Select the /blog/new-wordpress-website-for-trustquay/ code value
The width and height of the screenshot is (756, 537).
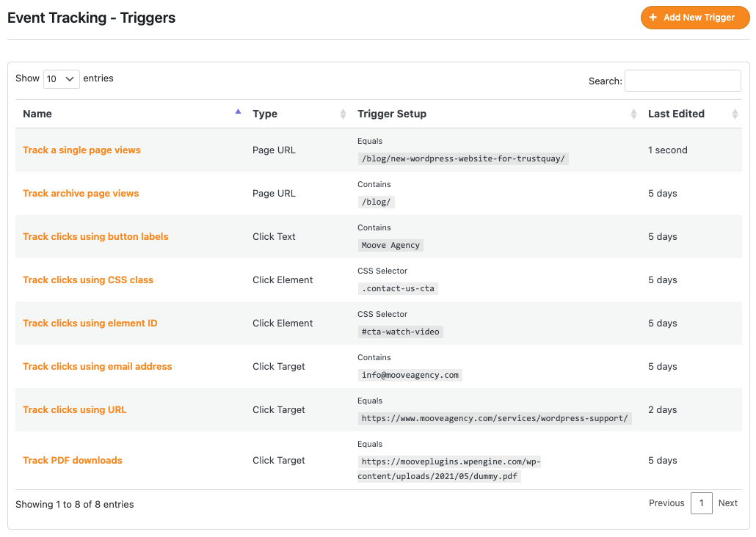pyautogui.click(x=463, y=158)
